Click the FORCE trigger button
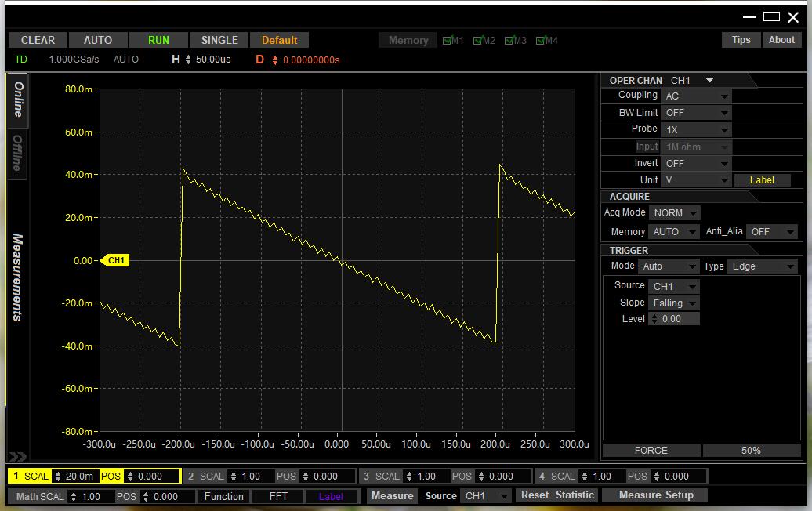The width and height of the screenshot is (812, 511). point(651,451)
